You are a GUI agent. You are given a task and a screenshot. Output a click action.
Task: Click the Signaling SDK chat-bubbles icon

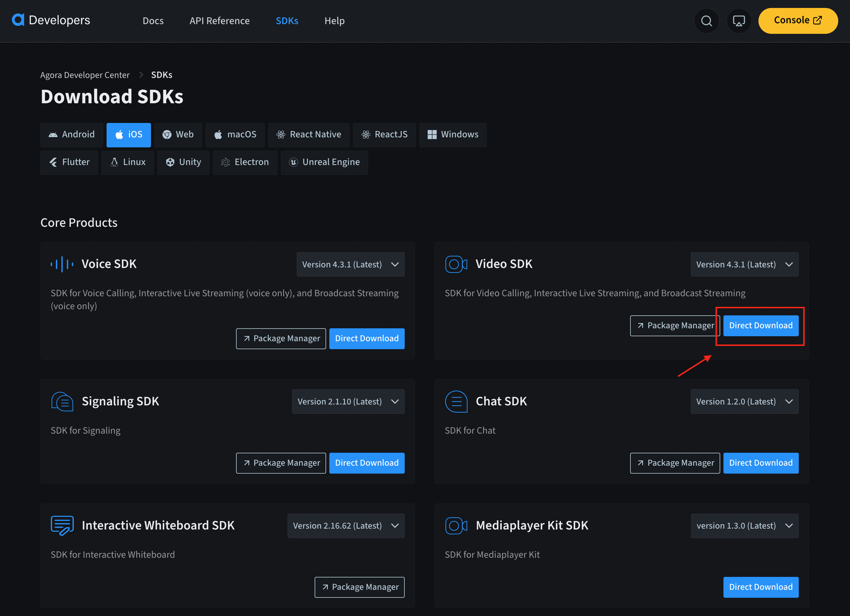pyautogui.click(x=62, y=401)
